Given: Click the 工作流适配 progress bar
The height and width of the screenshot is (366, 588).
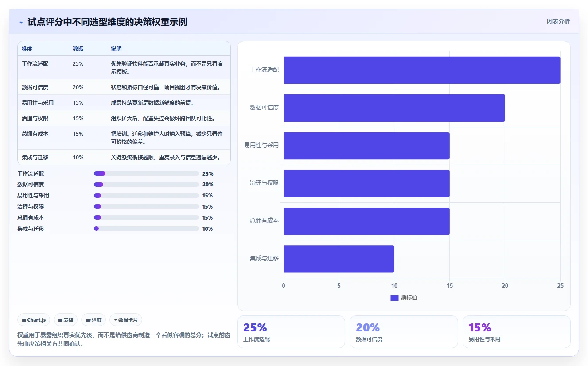Looking at the screenshot, I should point(146,173).
